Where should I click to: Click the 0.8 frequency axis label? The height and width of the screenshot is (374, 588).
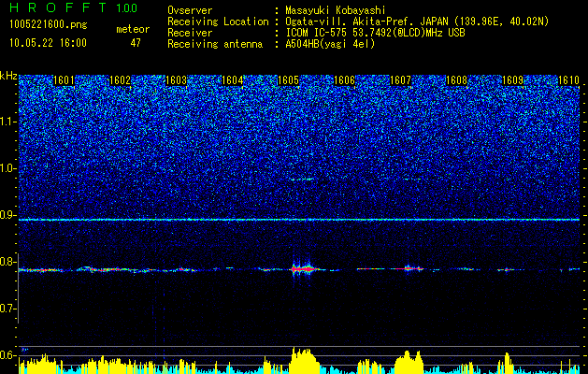point(8,262)
